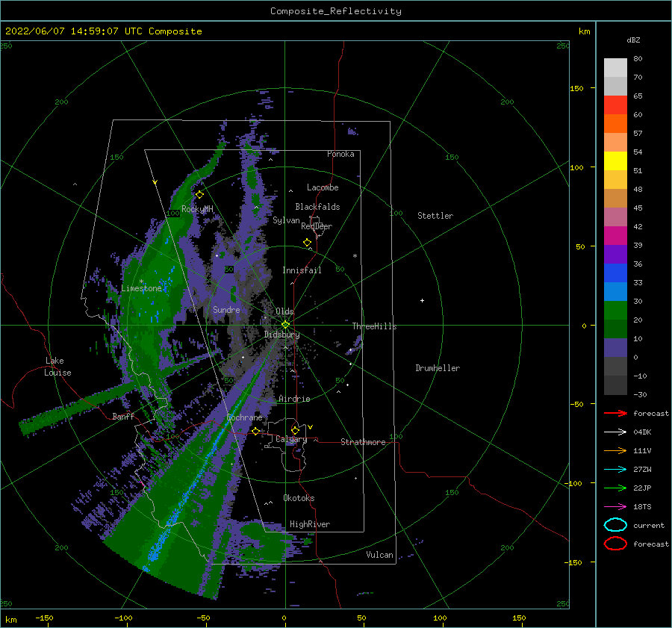The height and width of the screenshot is (628, 672).
Task: Click the yellow diamond marker below RedDeer
Action: [308, 243]
